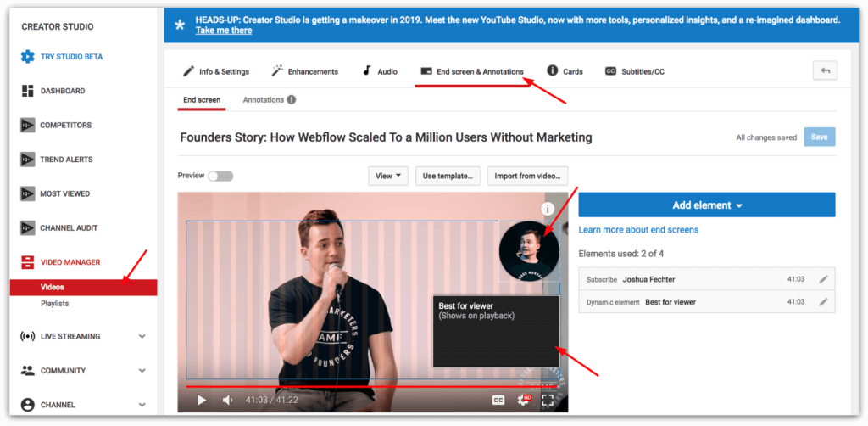Click the Annotations warning exclamation icon
Screen dimensions: 868x426
click(x=292, y=100)
